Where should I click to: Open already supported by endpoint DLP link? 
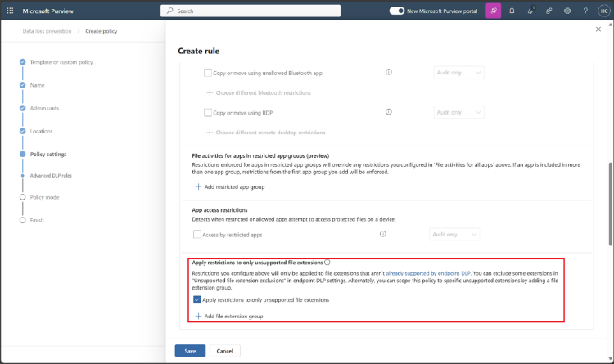pyautogui.click(x=428, y=273)
